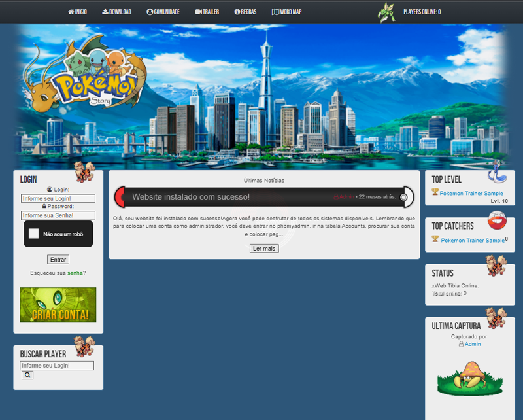Viewport: 523px width, 420px height.
Task: Click the Parasect captured Pokémon image
Action: (x=470, y=379)
